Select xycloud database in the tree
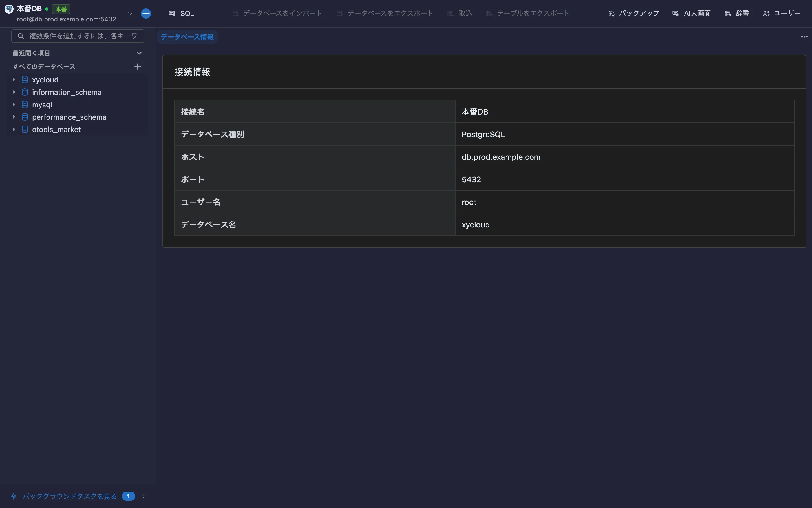This screenshot has width=812, height=508. point(45,80)
